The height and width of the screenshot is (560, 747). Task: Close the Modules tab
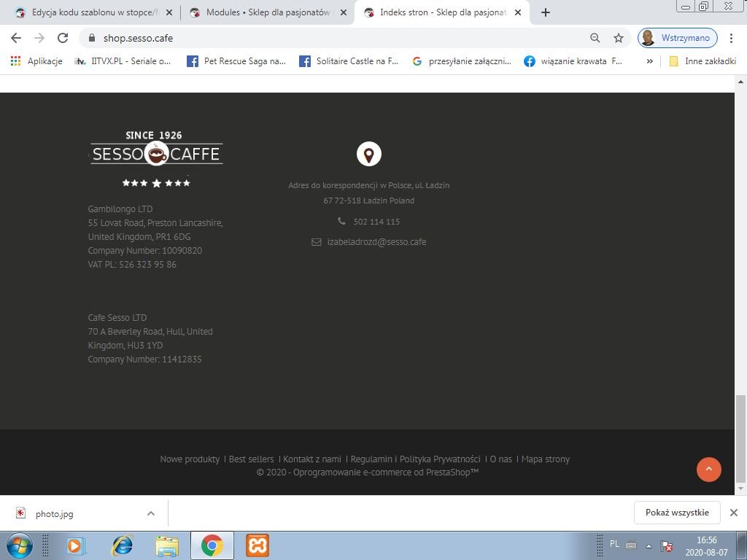tap(344, 13)
